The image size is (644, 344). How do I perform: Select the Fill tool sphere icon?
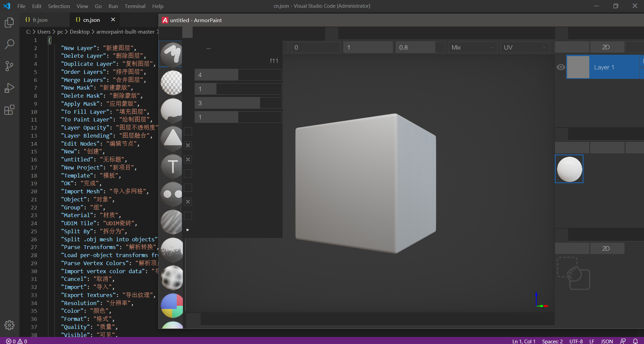[171, 110]
